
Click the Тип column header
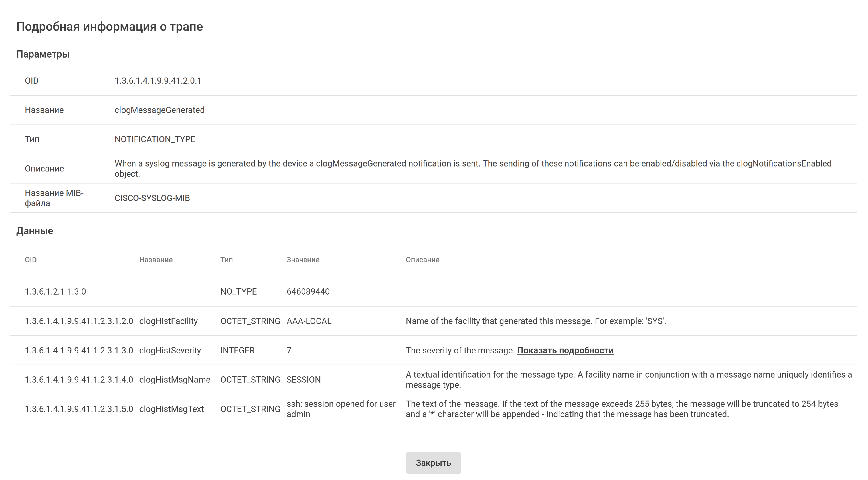click(x=226, y=260)
